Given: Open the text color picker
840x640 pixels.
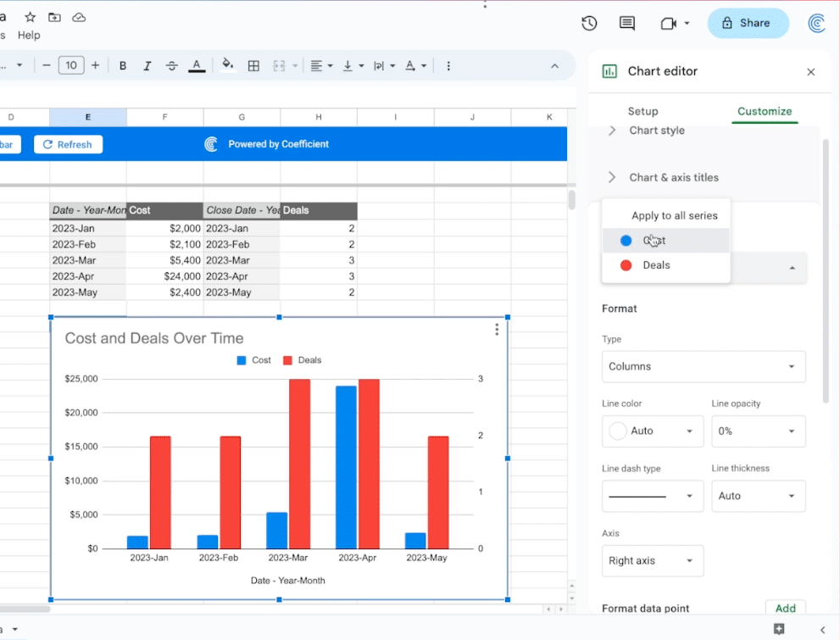Looking at the screenshot, I should pos(197,65).
